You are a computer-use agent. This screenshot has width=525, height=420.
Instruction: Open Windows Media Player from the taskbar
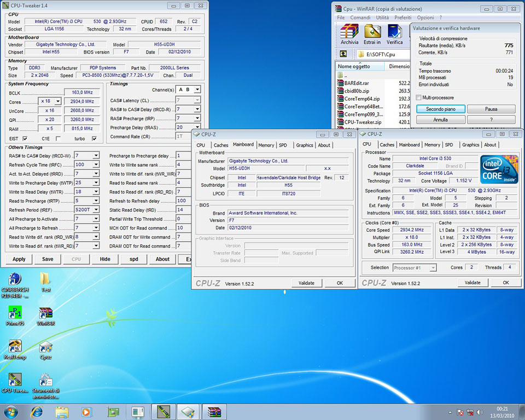[x=86, y=412]
